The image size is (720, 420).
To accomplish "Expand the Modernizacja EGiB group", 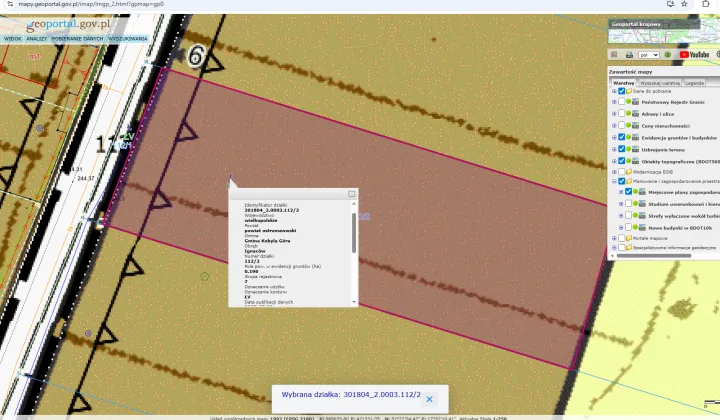I will pyautogui.click(x=614, y=172).
